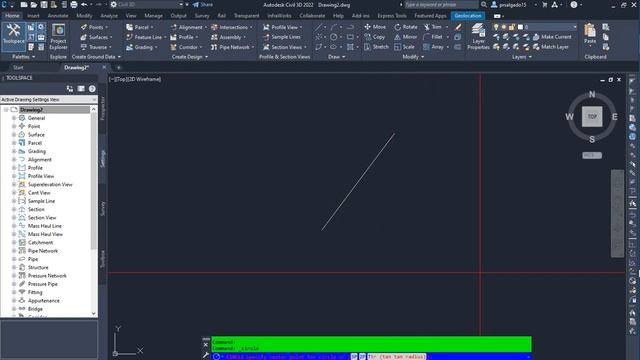Switch to Toolspace Prospector side tab
Viewport: 640px width, 360px height.
click(102, 109)
